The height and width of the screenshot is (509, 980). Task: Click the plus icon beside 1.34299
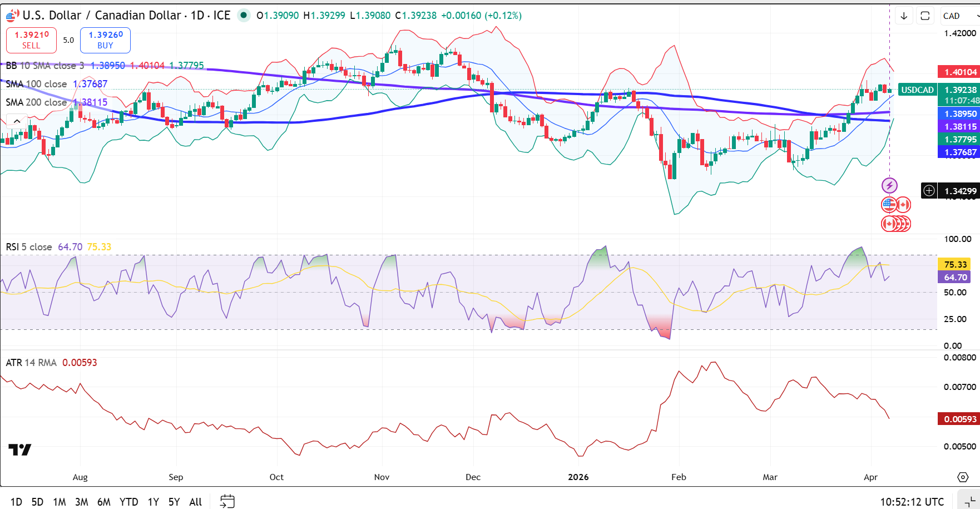[x=929, y=191]
